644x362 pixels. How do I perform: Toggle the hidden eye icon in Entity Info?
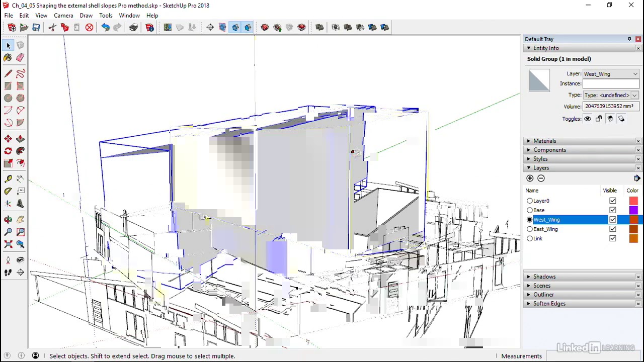(587, 119)
